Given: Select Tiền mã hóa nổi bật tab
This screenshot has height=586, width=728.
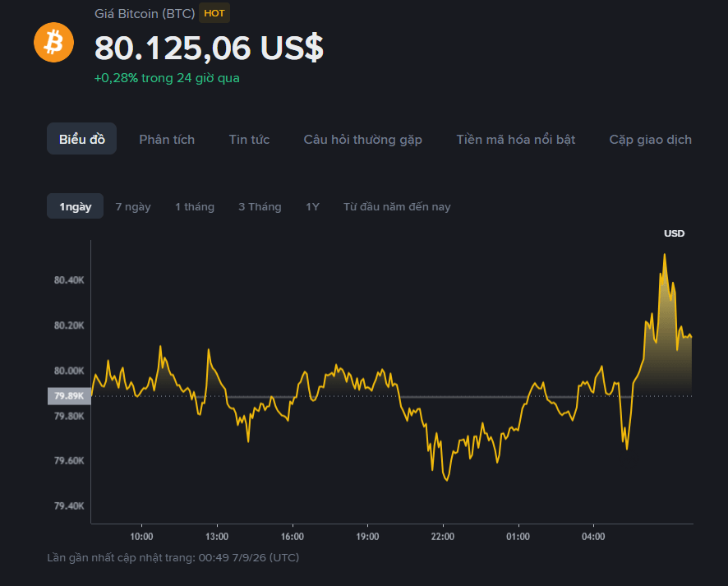Looking at the screenshot, I should (x=516, y=139).
